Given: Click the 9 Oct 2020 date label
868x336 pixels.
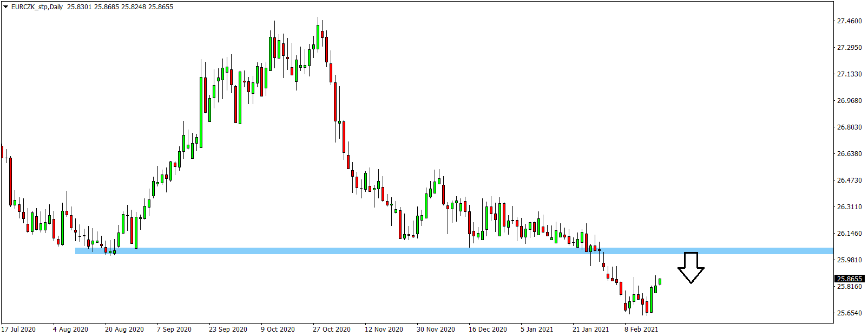Looking at the screenshot, I should [278, 329].
